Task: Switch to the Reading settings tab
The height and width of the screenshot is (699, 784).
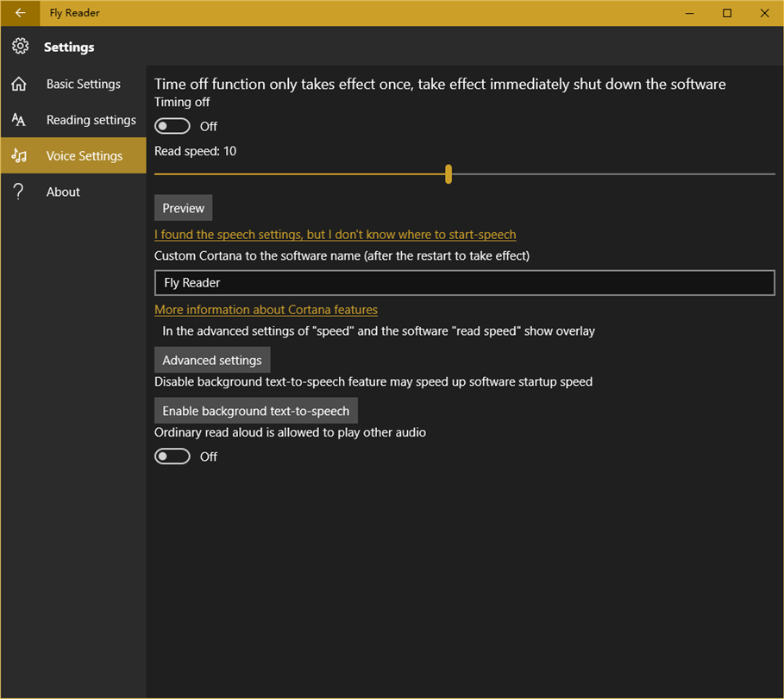Action: click(x=91, y=120)
